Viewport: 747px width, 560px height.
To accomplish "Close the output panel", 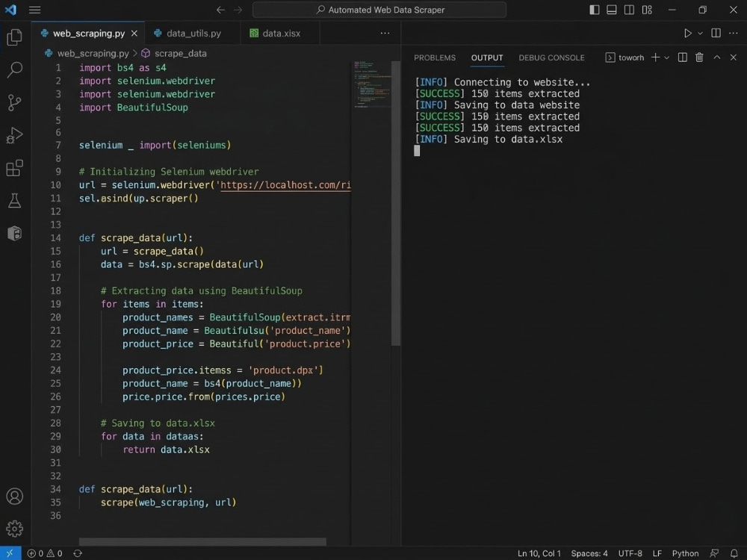I will click(x=734, y=57).
